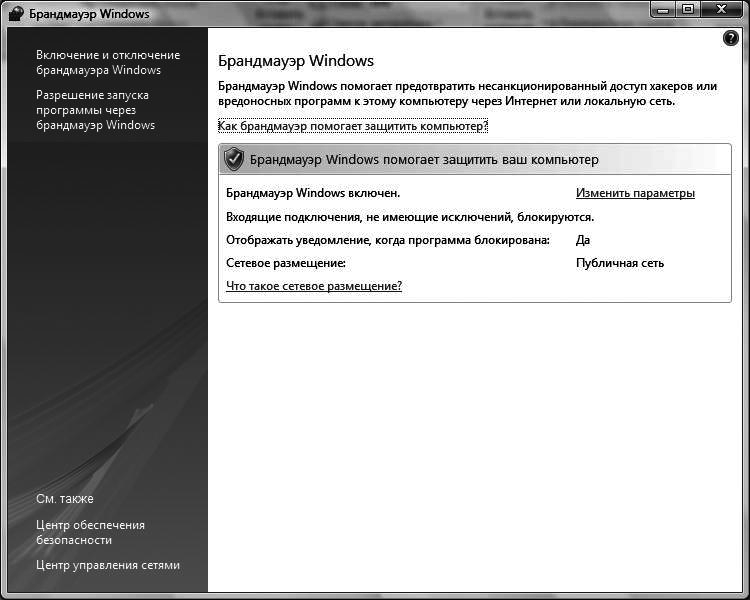Image resolution: width=750 pixels, height=600 pixels.
Task: Click the help question mark icon
Action: [x=730, y=38]
